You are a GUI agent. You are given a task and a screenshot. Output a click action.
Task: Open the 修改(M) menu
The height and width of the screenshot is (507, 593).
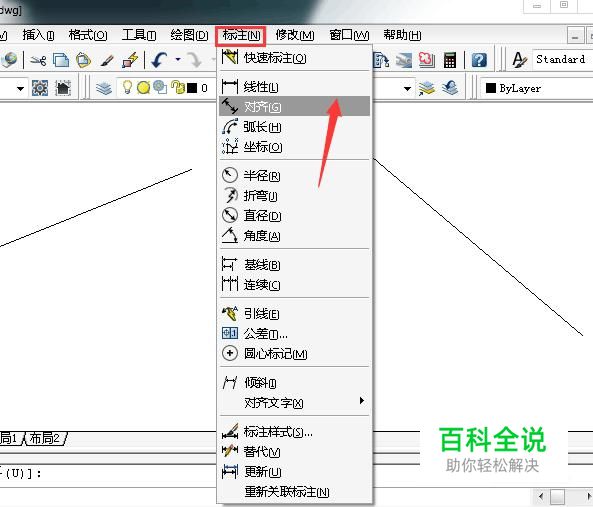click(295, 35)
